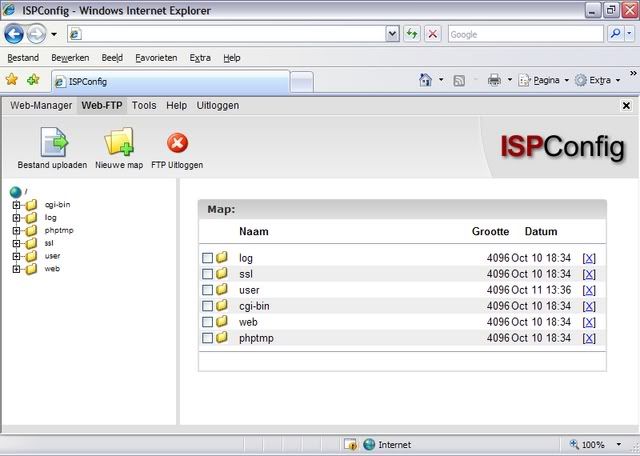Click the green Refresh page icon
640x456 pixels.
412,34
